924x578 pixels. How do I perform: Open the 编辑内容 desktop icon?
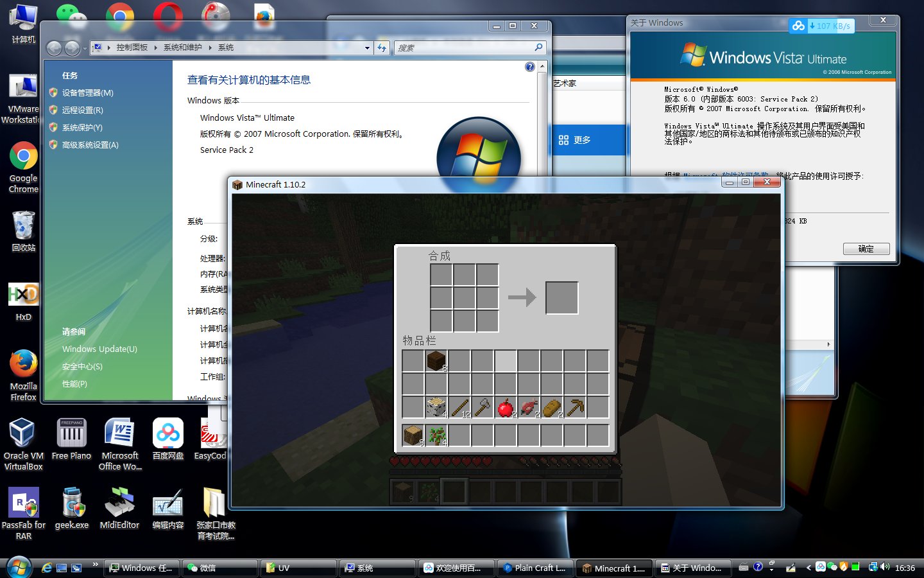click(168, 509)
